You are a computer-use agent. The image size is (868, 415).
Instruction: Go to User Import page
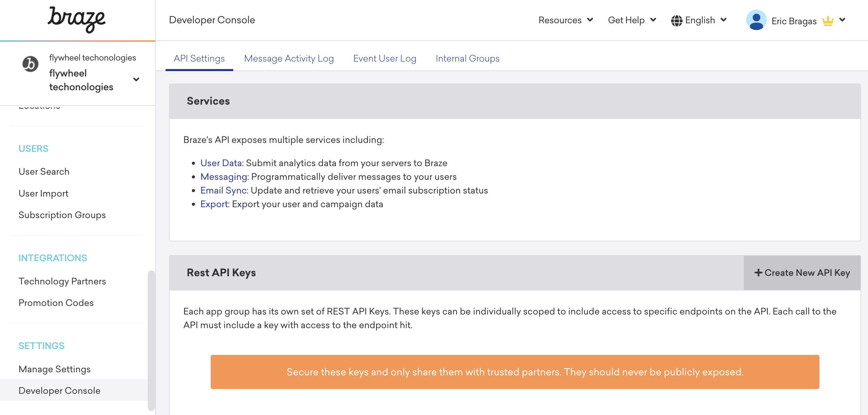tap(43, 193)
